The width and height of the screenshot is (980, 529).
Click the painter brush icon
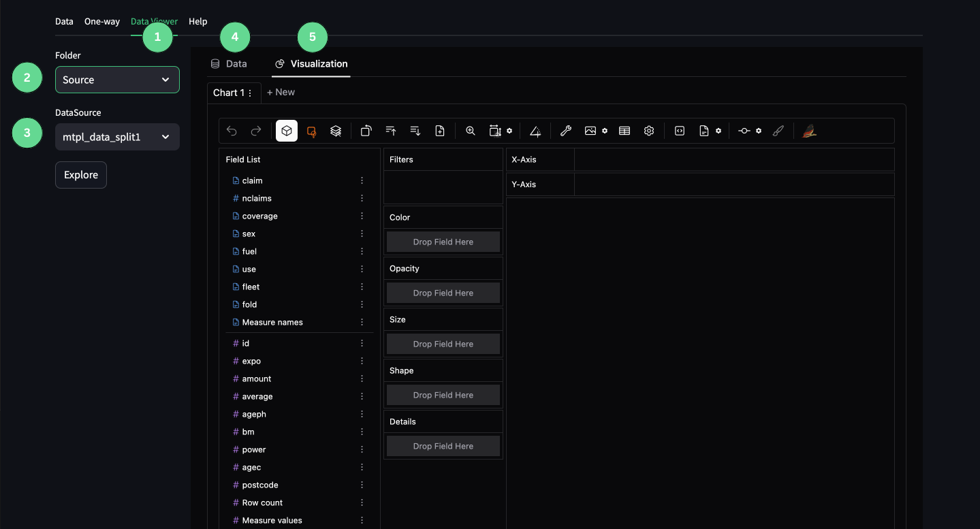click(778, 131)
